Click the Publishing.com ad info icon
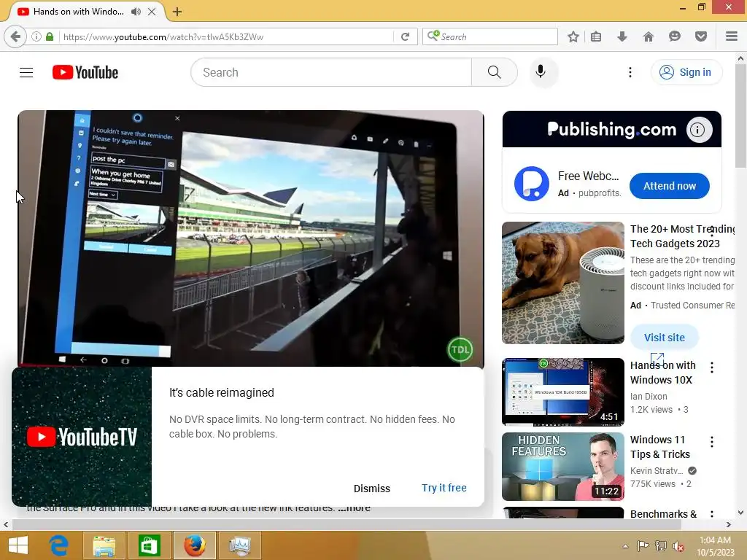The height and width of the screenshot is (560, 747). 698,130
